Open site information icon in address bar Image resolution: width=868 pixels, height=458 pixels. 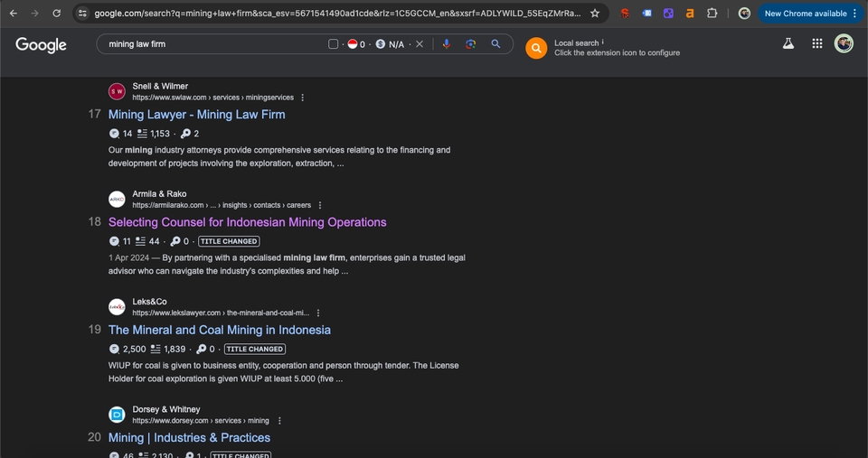tap(82, 14)
